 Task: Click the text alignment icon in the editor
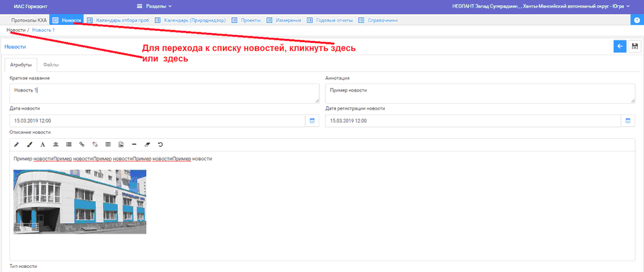55,144
